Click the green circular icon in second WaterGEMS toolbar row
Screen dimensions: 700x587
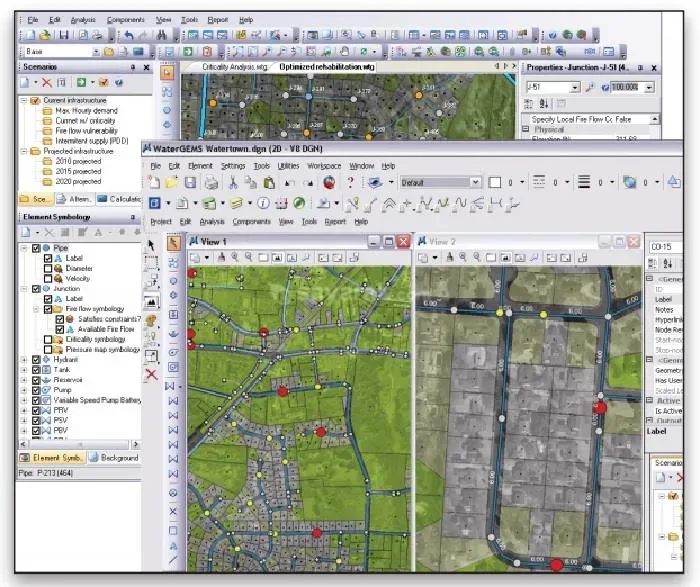pyautogui.click(x=299, y=204)
